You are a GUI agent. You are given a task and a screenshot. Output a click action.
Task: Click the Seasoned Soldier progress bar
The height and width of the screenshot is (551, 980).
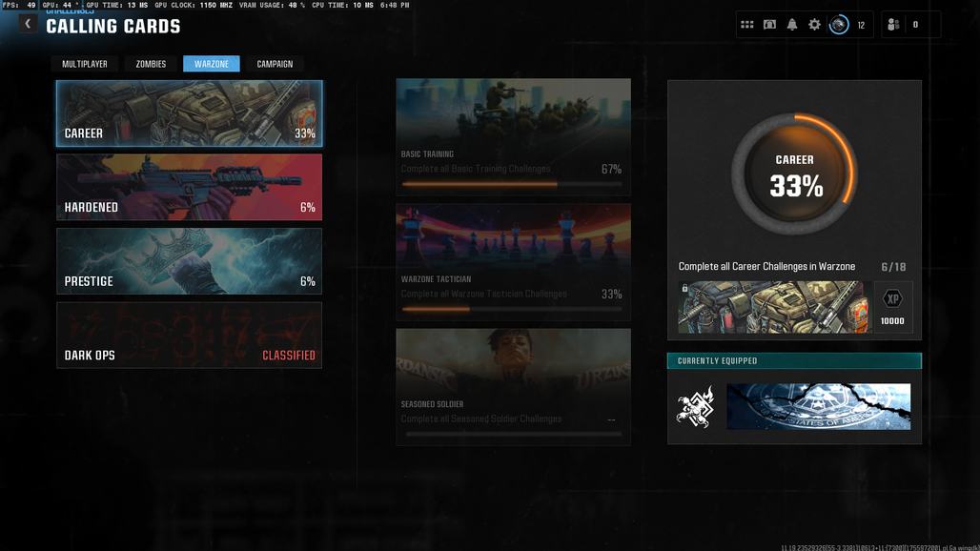[513, 434]
